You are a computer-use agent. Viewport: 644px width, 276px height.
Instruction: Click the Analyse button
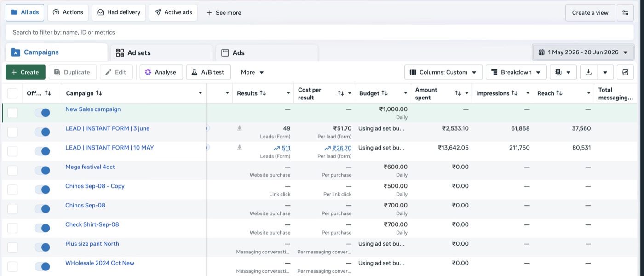coord(161,72)
